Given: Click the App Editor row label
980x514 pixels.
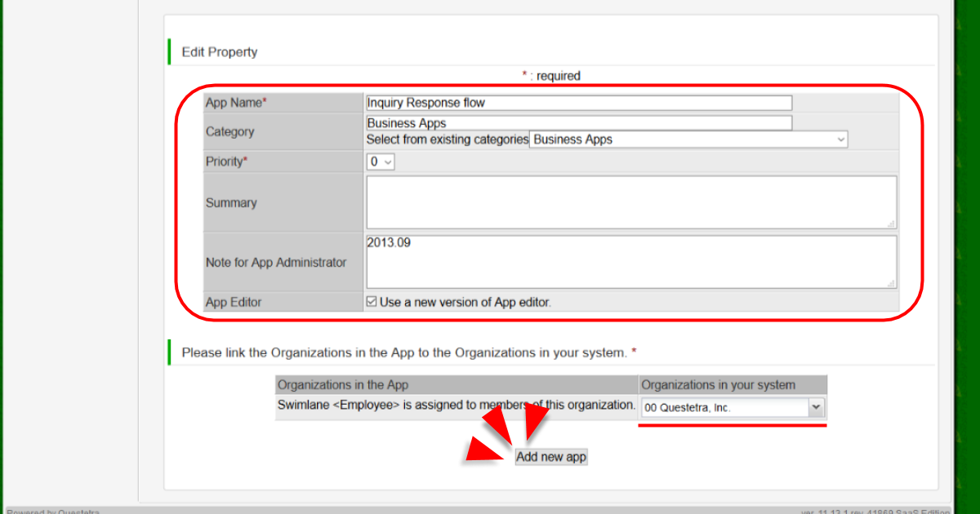Looking at the screenshot, I should [234, 302].
